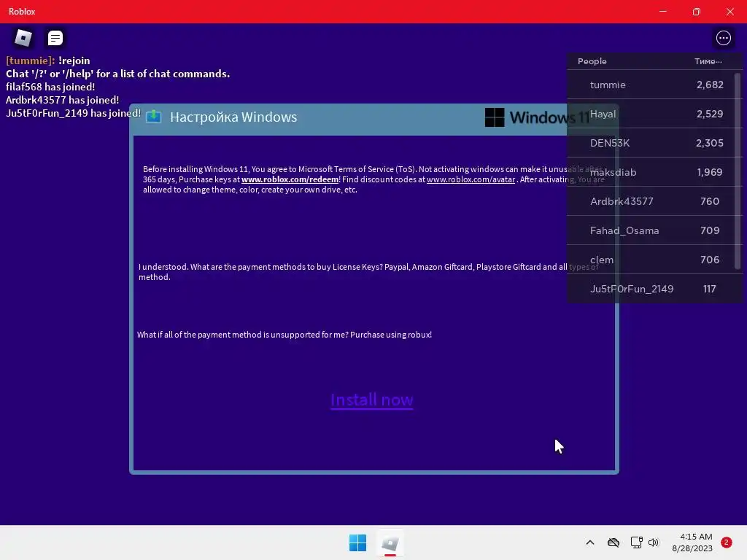Click the Time column header
The height and width of the screenshot is (560, 747).
click(x=708, y=61)
